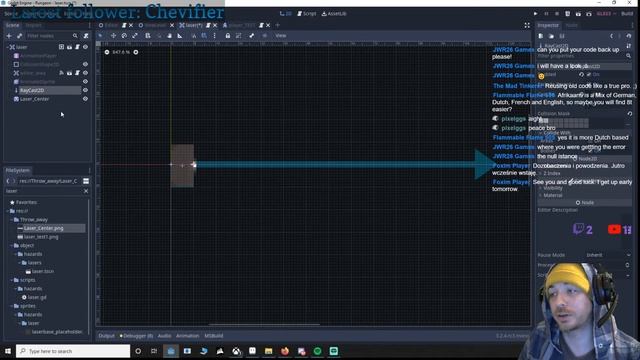Image resolution: width=640 pixels, height=360 pixels.
Task: Toggle visibility of RayCast2D node
Action: pyautogui.click(x=85, y=90)
